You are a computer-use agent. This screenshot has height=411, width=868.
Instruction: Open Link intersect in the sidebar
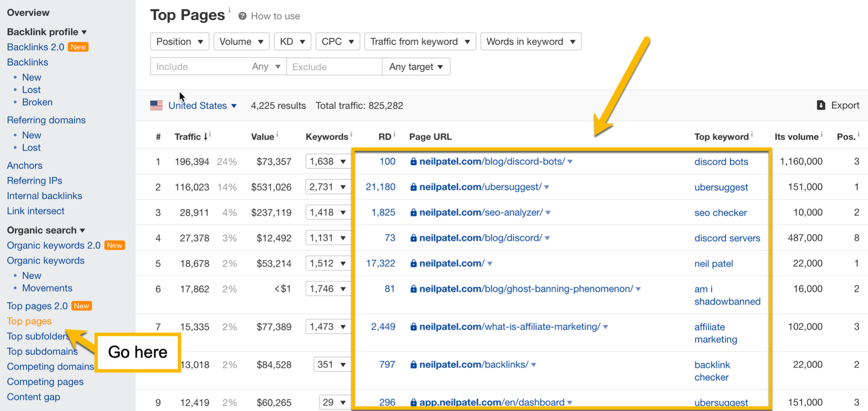click(x=36, y=211)
